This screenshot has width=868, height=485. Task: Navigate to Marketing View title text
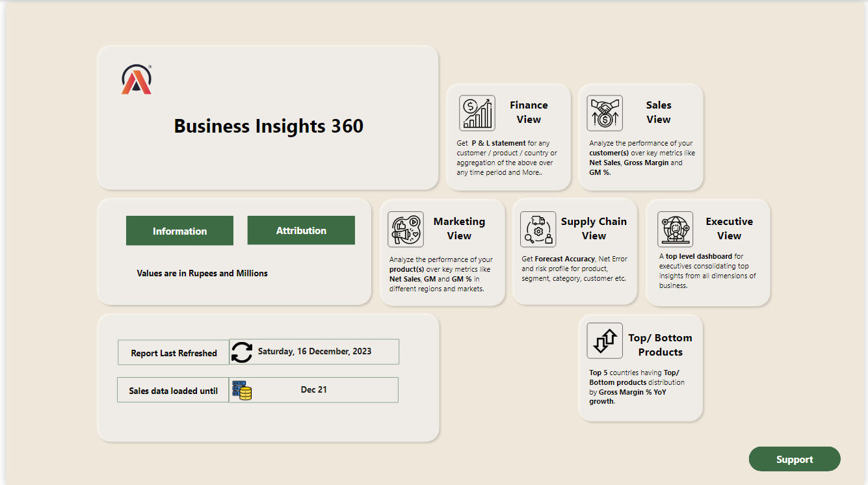[x=459, y=228]
